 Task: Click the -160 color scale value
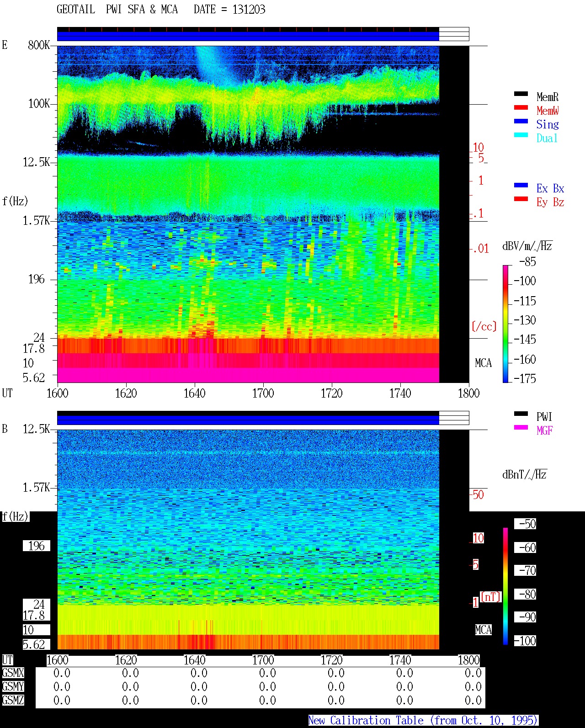pos(525,360)
